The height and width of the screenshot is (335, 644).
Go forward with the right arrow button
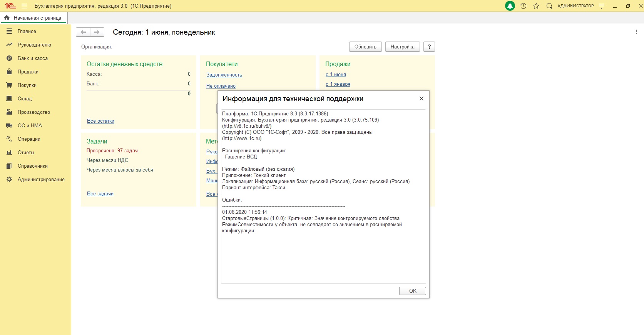pos(97,32)
